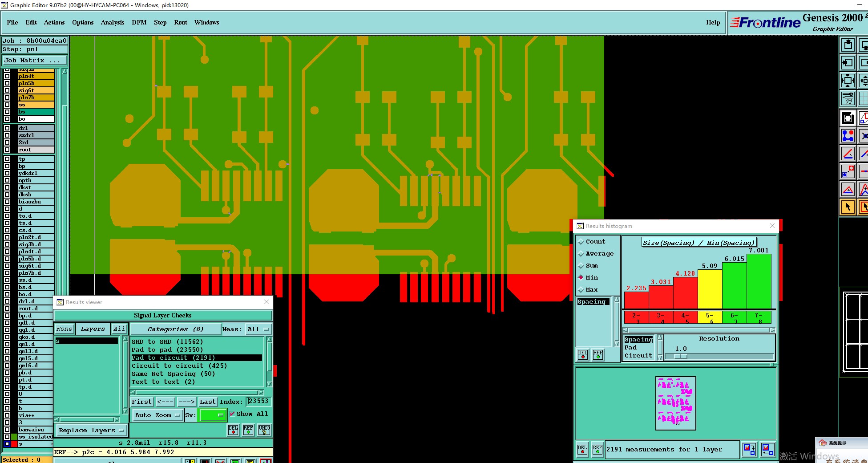The height and width of the screenshot is (463, 868).
Task: Adjust the Resolution slider handle
Action: pyautogui.click(x=681, y=356)
